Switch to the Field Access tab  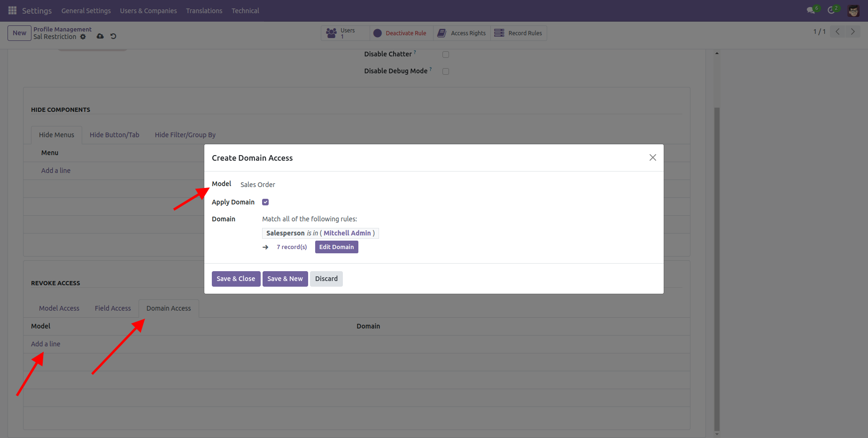pos(113,308)
